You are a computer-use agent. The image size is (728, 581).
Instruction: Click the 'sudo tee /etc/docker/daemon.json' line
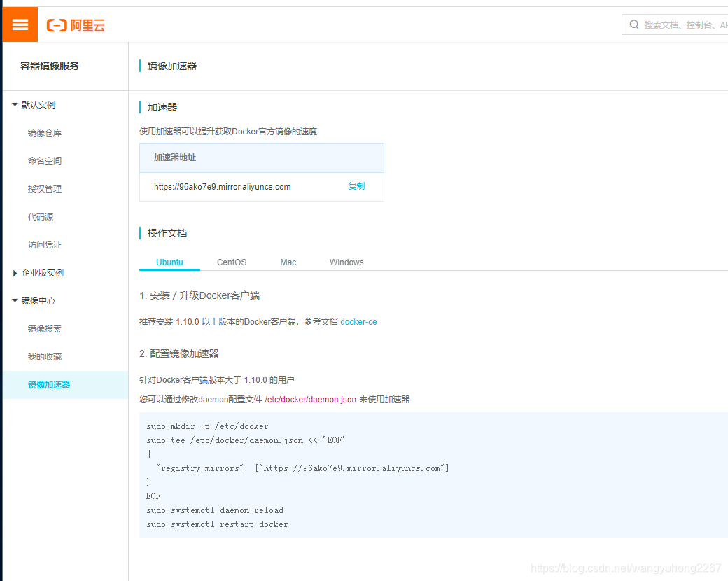[x=246, y=440]
